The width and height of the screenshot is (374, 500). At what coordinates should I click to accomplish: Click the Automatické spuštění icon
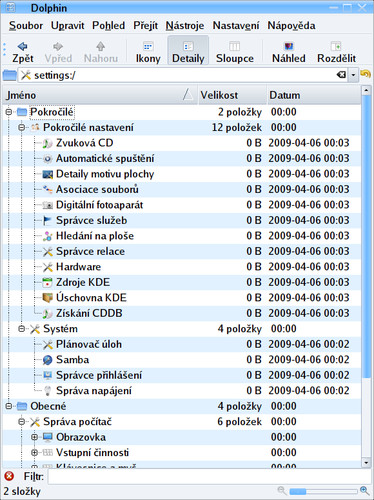48,159
